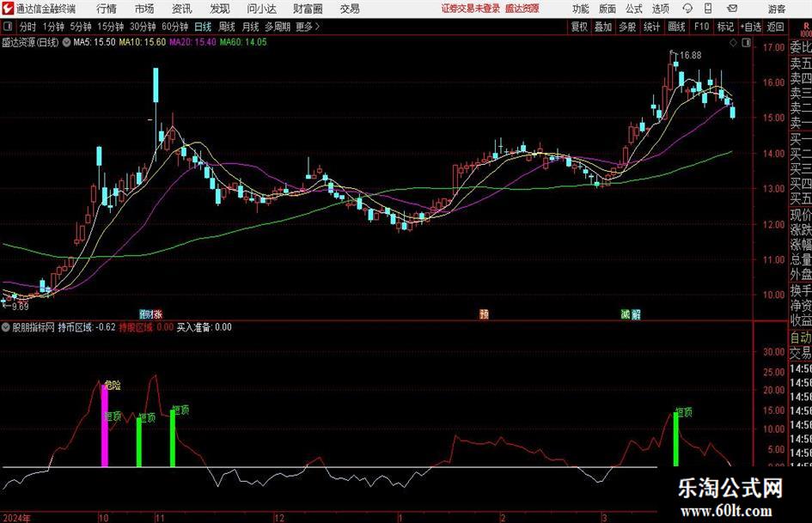Click the magenta 危险 signal bar

coord(105,426)
